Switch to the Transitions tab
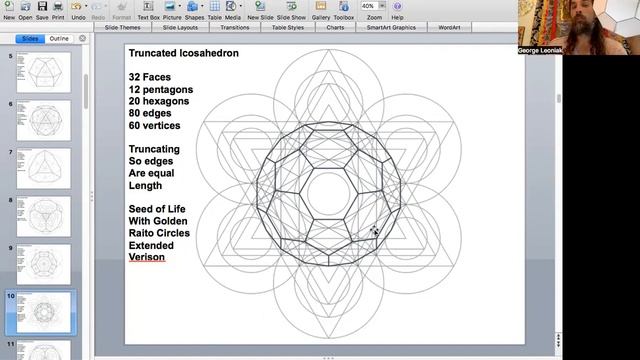The image size is (640, 360). click(235, 27)
